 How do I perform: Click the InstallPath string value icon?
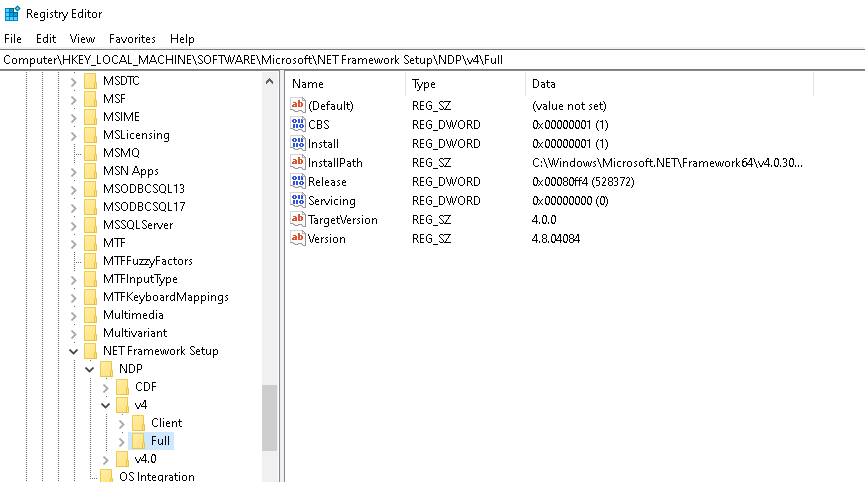pos(298,162)
